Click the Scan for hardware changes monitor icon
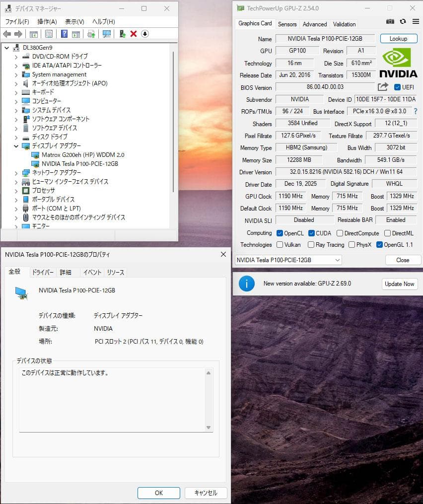The height and width of the screenshot is (504, 423). click(106, 34)
